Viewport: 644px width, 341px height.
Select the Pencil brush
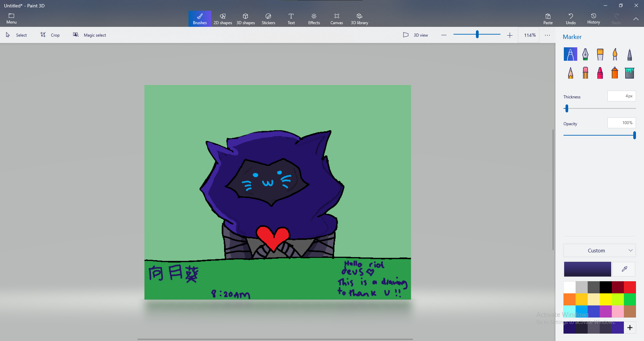(571, 73)
